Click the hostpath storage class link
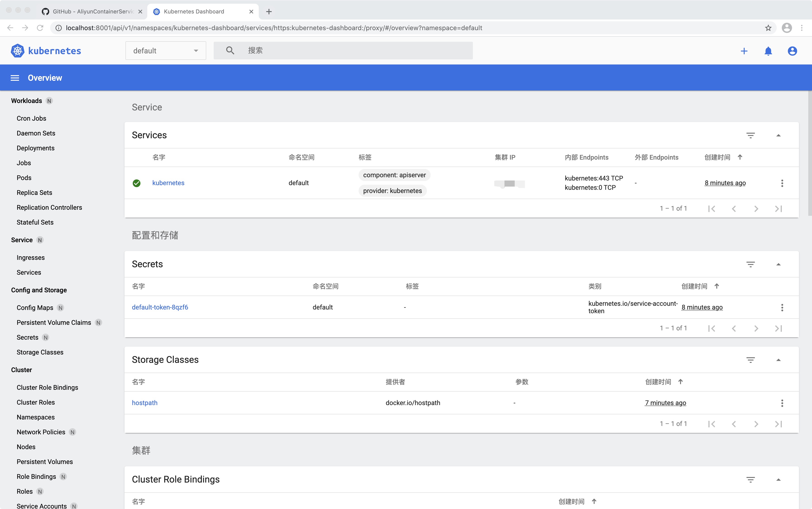Viewport: 812px width, 509px height. (x=144, y=403)
